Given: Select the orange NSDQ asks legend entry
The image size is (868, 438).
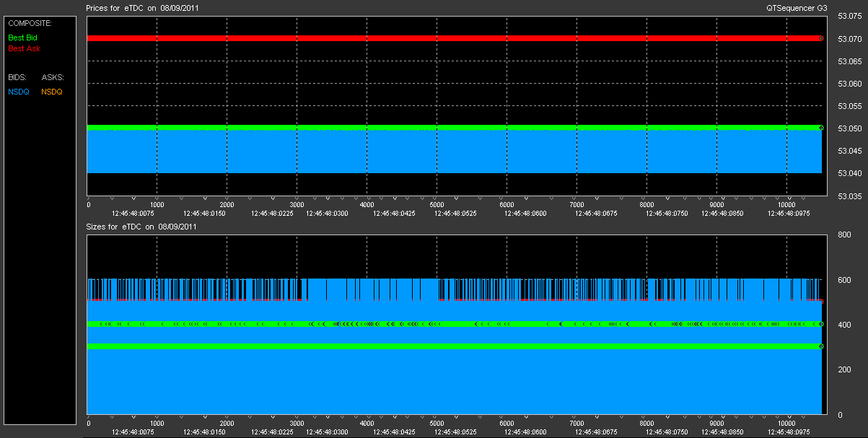Looking at the screenshot, I should (52, 92).
